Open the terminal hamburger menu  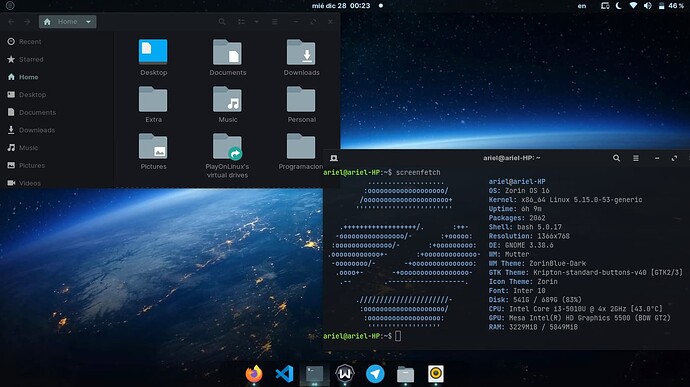(x=636, y=158)
